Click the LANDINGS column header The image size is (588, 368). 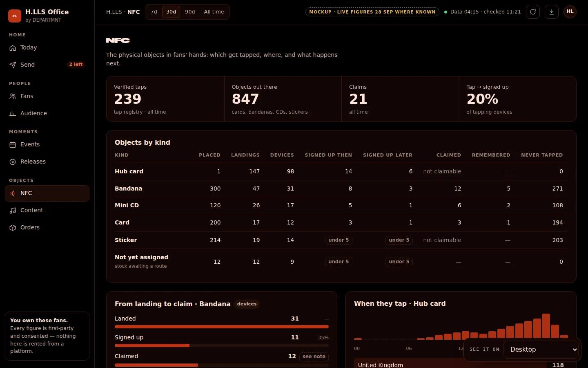point(245,155)
